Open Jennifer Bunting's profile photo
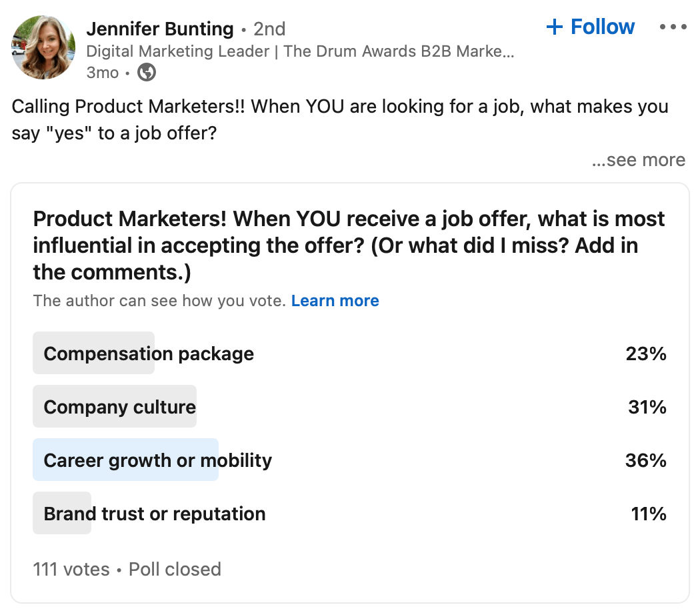 pyautogui.click(x=43, y=47)
